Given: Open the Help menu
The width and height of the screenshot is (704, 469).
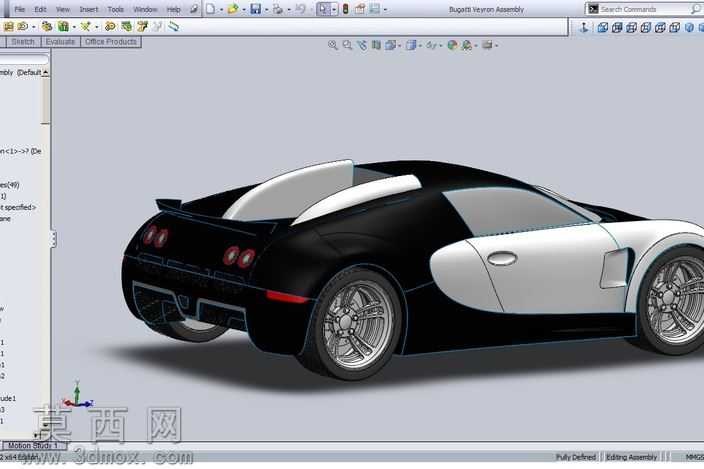Looking at the screenshot, I should coord(173,9).
